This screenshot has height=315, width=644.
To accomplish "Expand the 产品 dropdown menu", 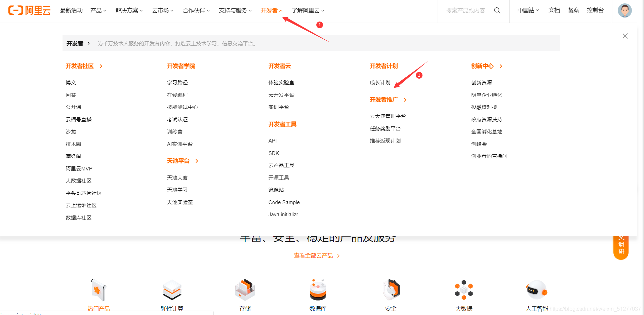I will pyautogui.click(x=98, y=10).
